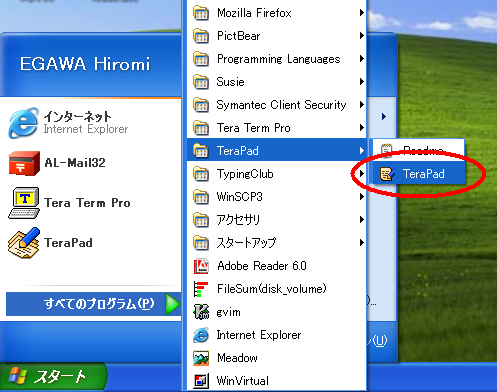Click the Windows flag logo on the Start button
This screenshot has height=392, width=497.
[18, 376]
